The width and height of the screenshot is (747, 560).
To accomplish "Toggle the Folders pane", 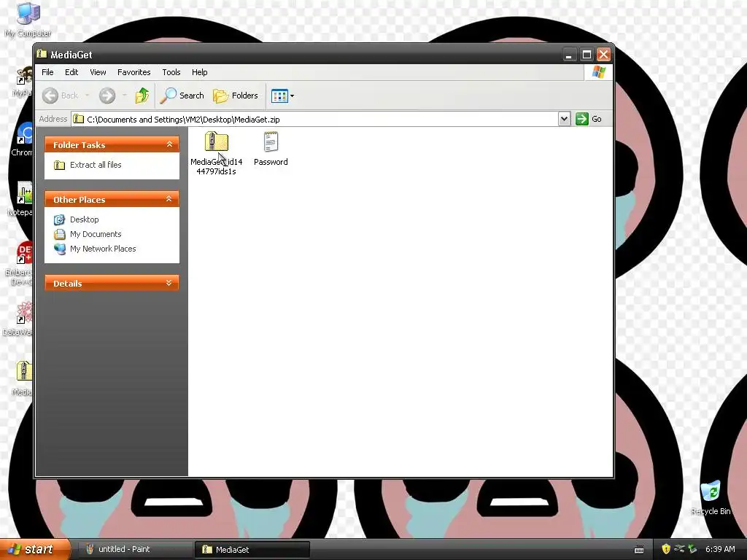I will coord(236,96).
